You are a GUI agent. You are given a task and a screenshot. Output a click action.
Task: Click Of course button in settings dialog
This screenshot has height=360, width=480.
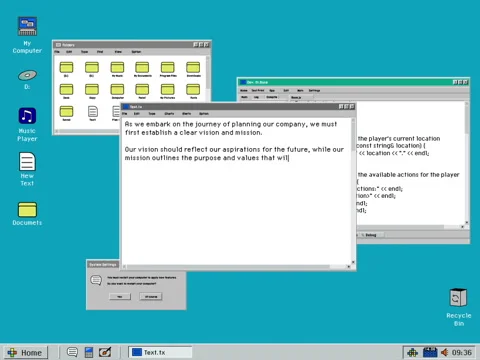click(151, 296)
